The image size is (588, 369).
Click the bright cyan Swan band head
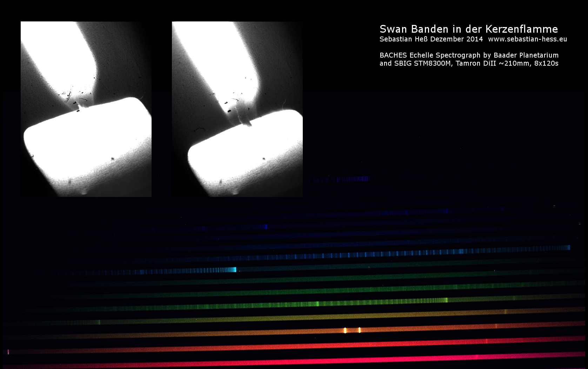[234, 270]
